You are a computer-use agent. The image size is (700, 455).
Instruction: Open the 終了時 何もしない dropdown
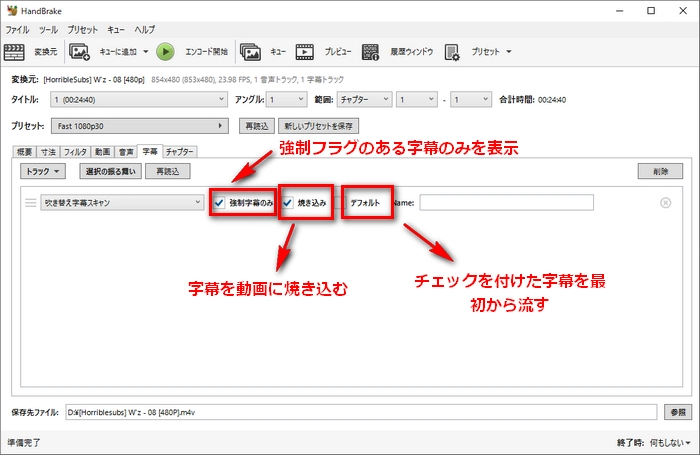(666, 441)
